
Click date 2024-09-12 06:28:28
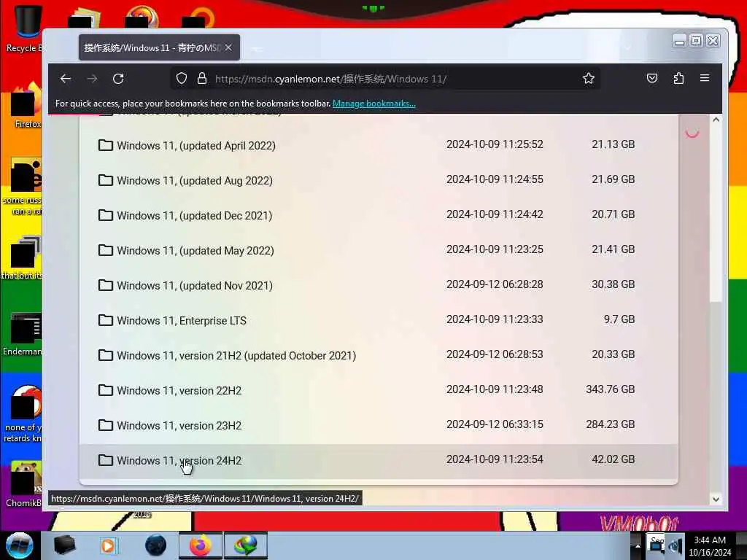(495, 284)
